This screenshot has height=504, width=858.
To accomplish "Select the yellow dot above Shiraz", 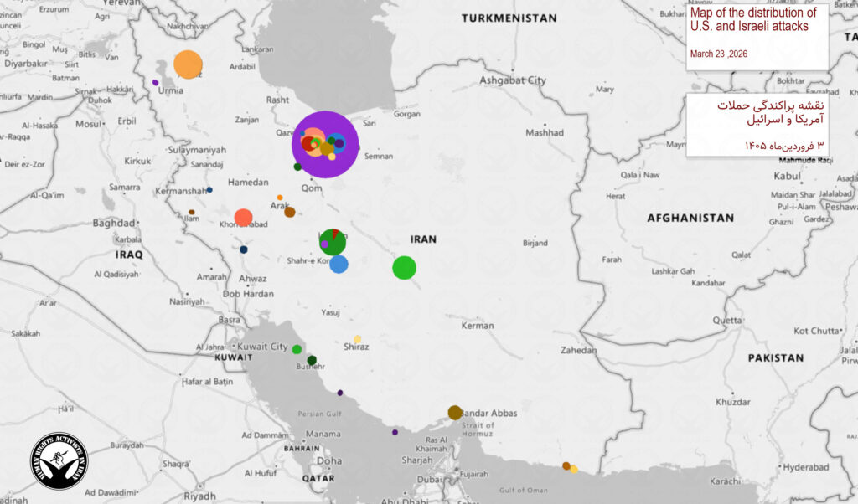I will click(358, 339).
